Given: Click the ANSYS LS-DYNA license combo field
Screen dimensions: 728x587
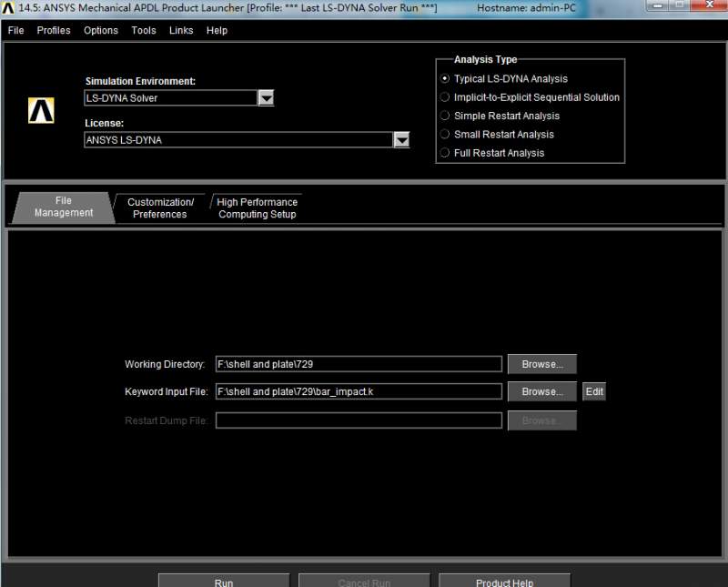Looking at the screenshot, I should point(238,140).
